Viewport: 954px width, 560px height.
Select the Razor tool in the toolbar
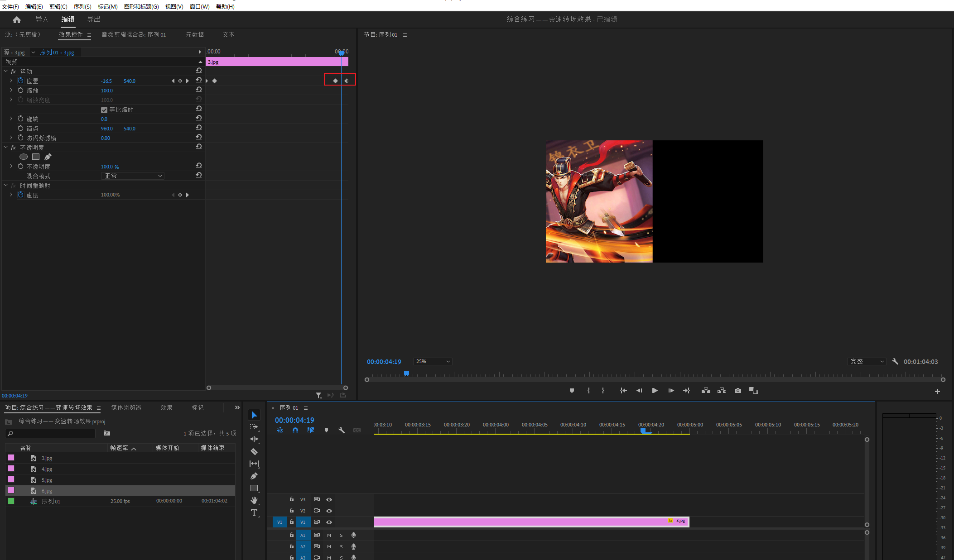coord(254,451)
